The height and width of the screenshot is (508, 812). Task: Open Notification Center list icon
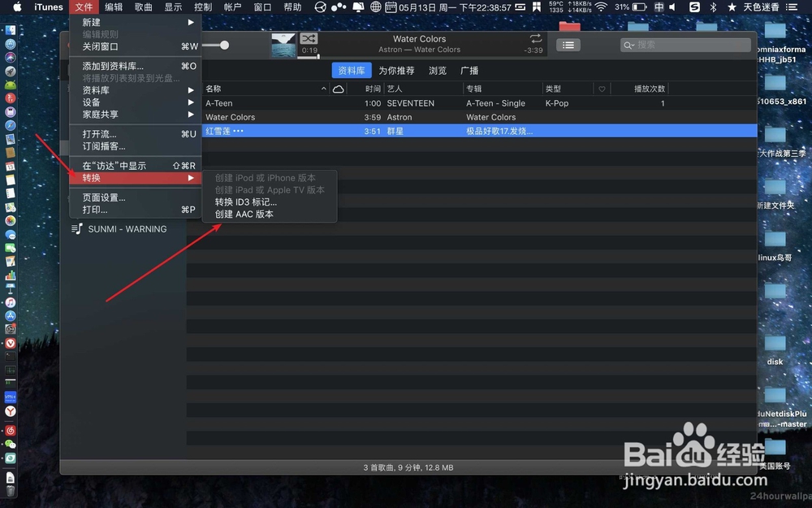792,7
